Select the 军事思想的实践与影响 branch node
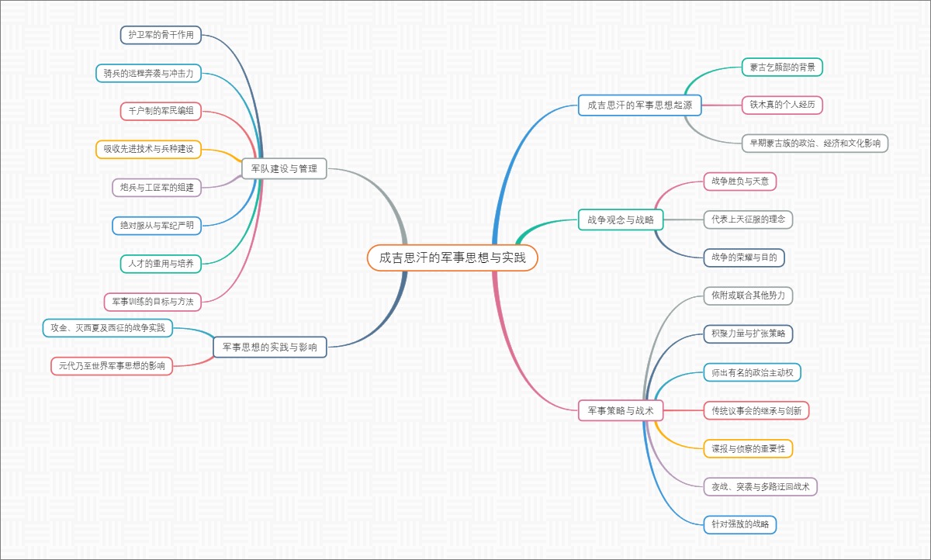 (x=270, y=347)
